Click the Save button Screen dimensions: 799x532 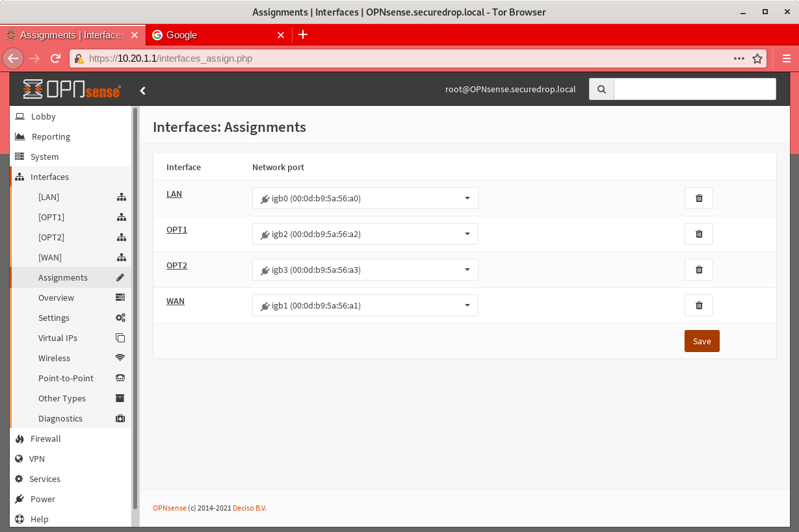pos(701,341)
